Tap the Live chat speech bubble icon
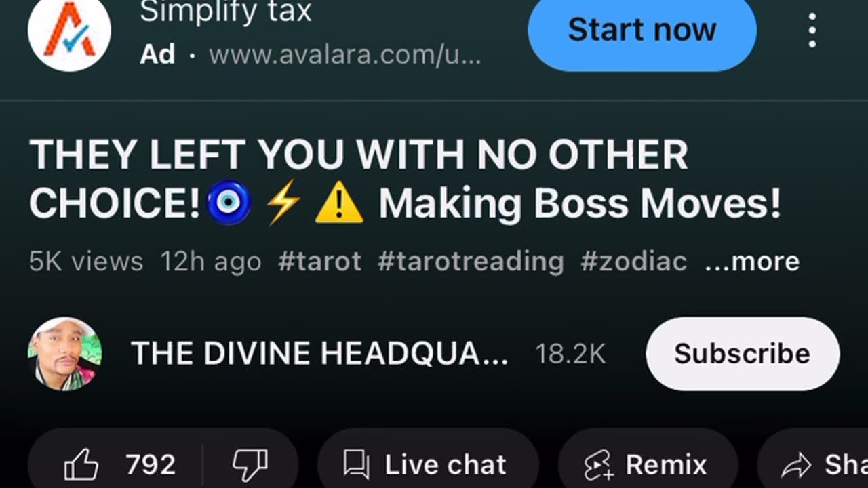The image size is (868, 488). click(x=356, y=465)
